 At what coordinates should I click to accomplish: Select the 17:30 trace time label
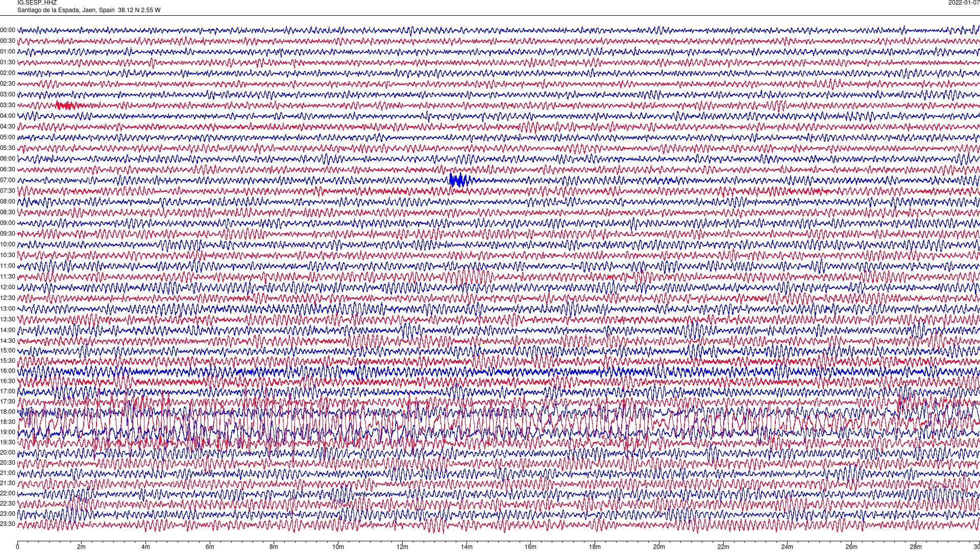point(8,402)
